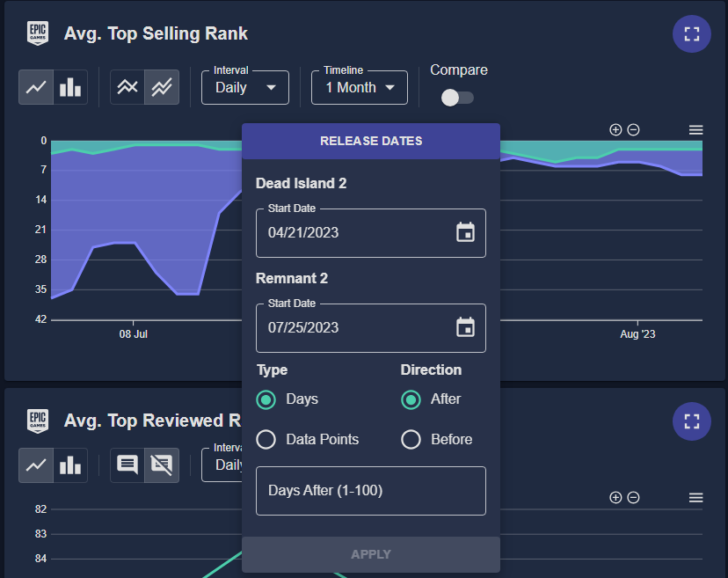Expand Avg. Top Selling Rank chart to fullscreen
The image size is (728, 578).
tap(691, 34)
